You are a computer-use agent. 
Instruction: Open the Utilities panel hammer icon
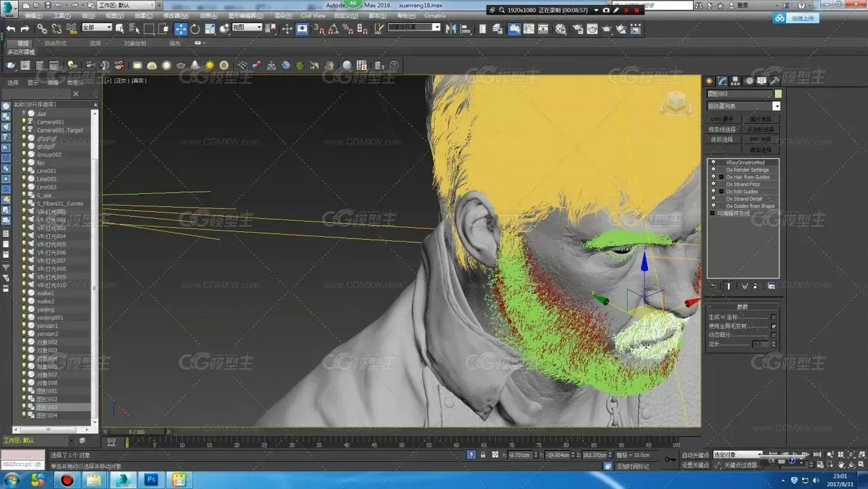775,81
